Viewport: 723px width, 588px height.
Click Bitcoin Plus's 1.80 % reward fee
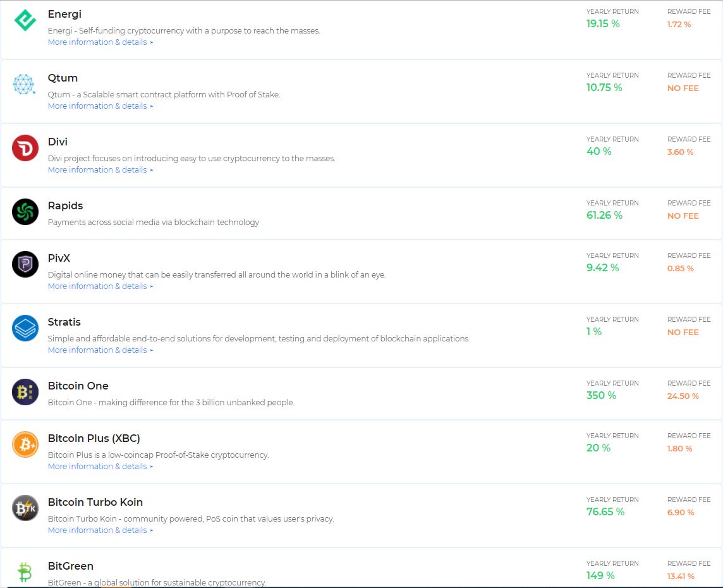pyautogui.click(x=679, y=449)
